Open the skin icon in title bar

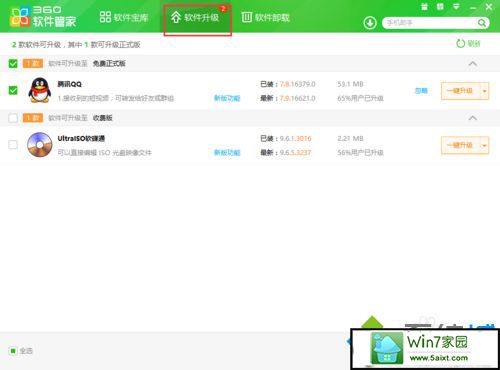tap(440, 7)
